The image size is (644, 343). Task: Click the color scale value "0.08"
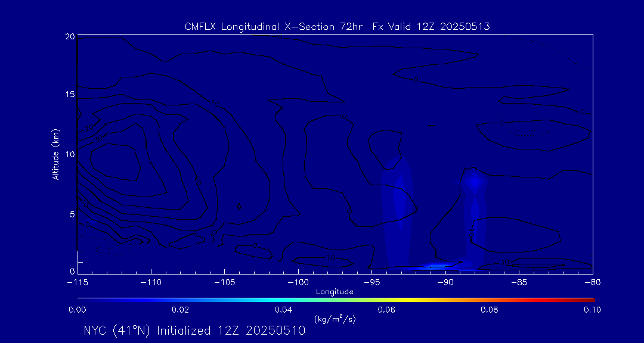coord(490,310)
